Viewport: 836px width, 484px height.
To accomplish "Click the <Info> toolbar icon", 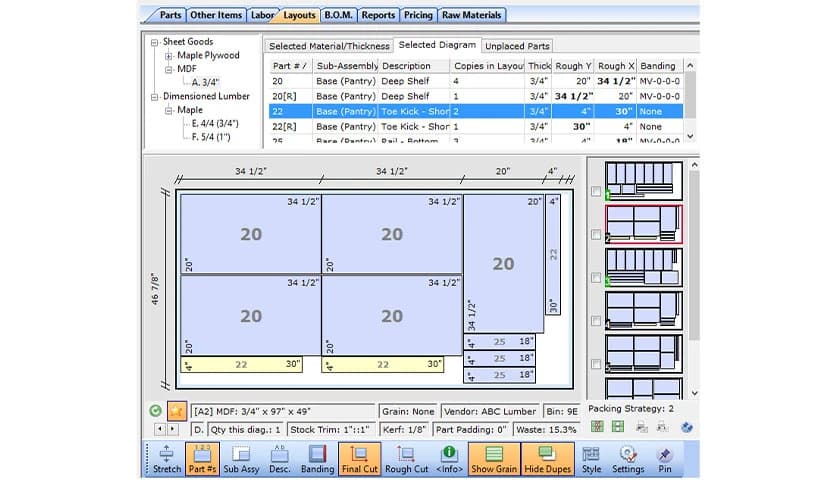I will [x=449, y=459].
